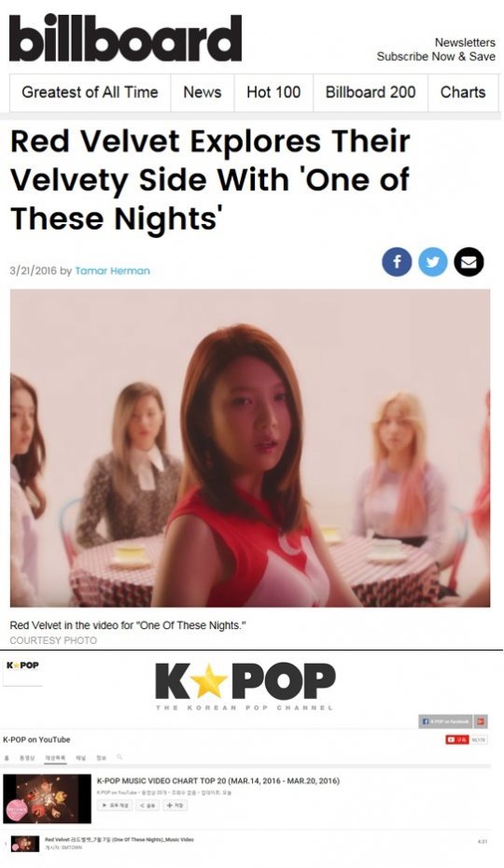Play all videos in the chart playlist
The height and width of the screenshot is (868, 504).
pos(115,805)
